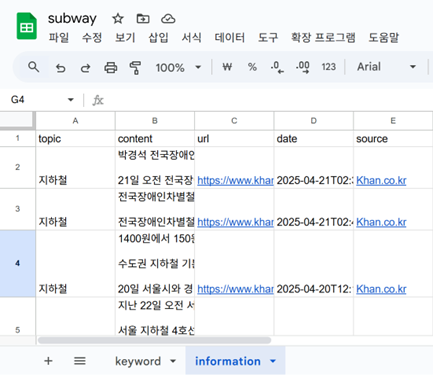
Task: Open the 서식 menu
Action: click(x=191, y=37)
